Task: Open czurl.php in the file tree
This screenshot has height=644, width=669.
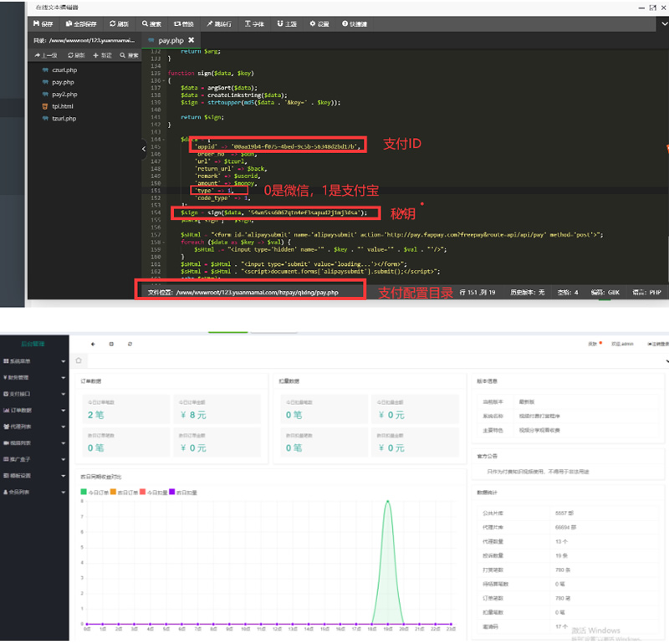Action: (x=64, y=70)
